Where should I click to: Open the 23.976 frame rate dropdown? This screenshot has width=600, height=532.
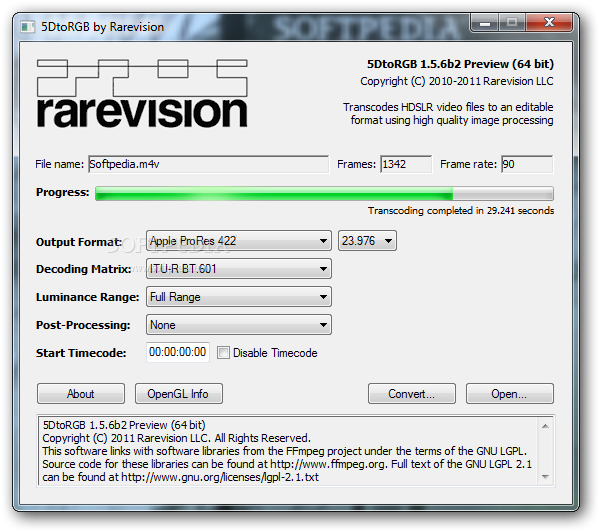(x=367, y=241)
